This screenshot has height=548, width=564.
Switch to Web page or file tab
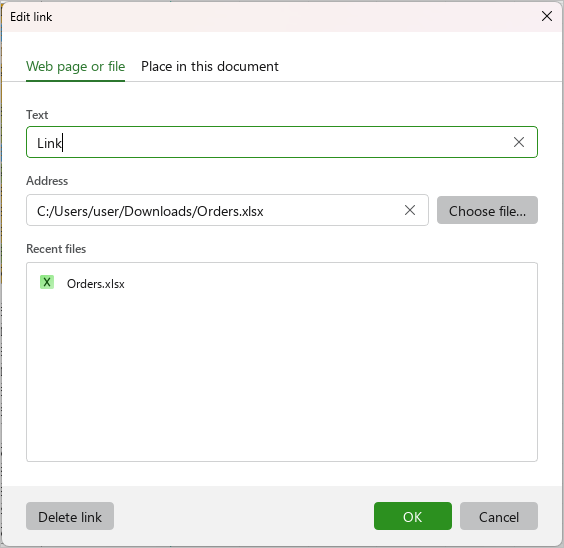(76, 67)
